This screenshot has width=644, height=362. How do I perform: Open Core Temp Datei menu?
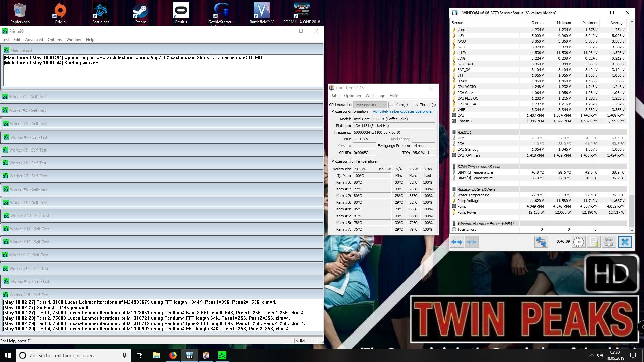click(335, 96)
